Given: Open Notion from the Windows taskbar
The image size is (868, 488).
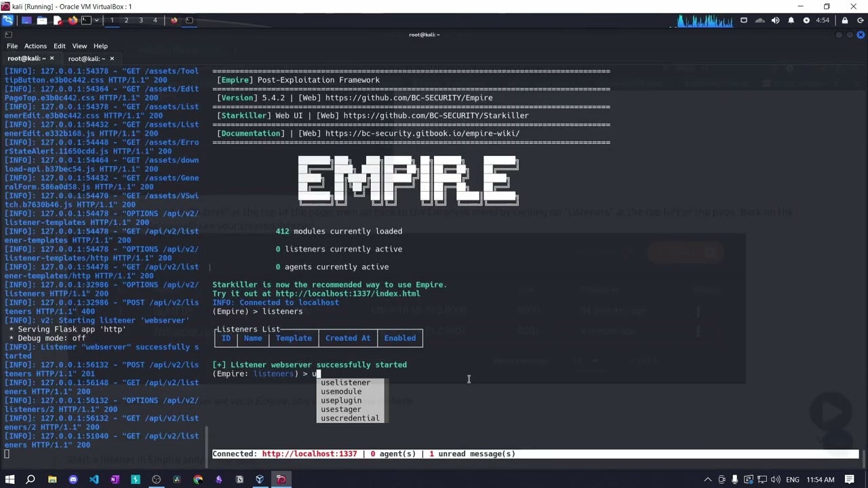Looking at the screenshot, I should [x=239, y=479].
